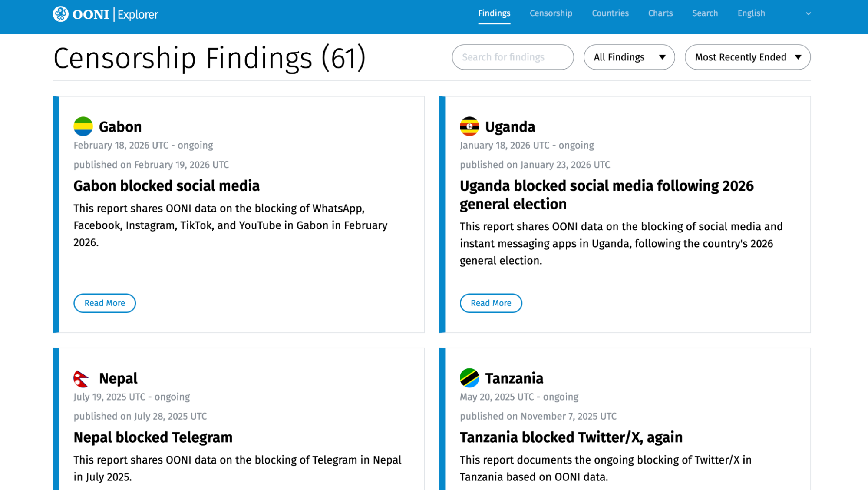The image size is (868, 490).
Task: Click the Uganda flag icon
Action: pos(469,126)
